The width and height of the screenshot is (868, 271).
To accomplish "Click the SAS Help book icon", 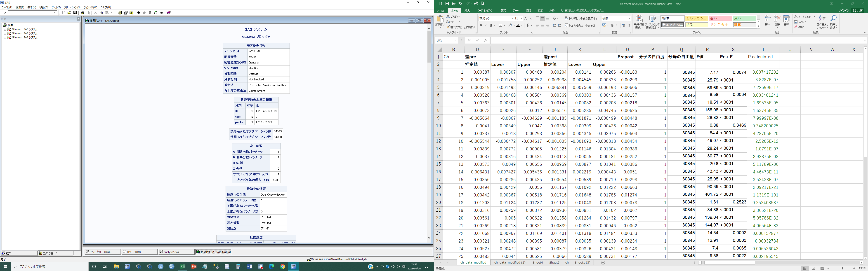I will tap(169, 13).
